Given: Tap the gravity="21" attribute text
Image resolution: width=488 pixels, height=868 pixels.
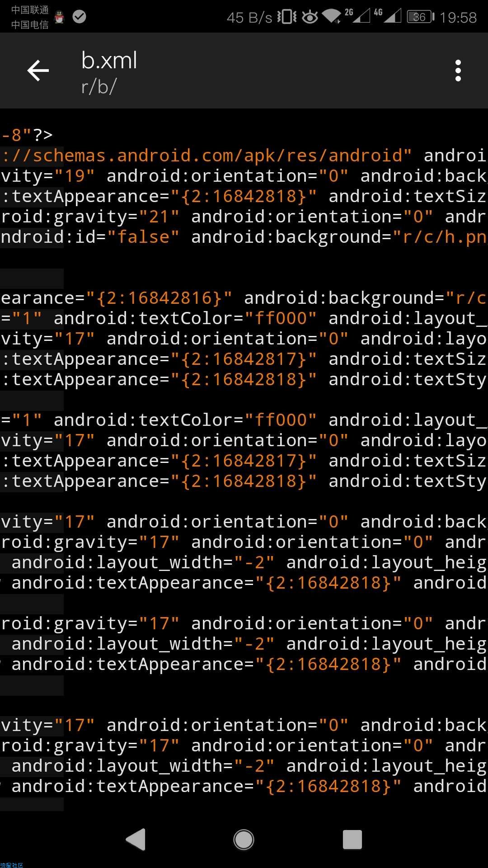Looking at the screenshot, I should point(116,217).
